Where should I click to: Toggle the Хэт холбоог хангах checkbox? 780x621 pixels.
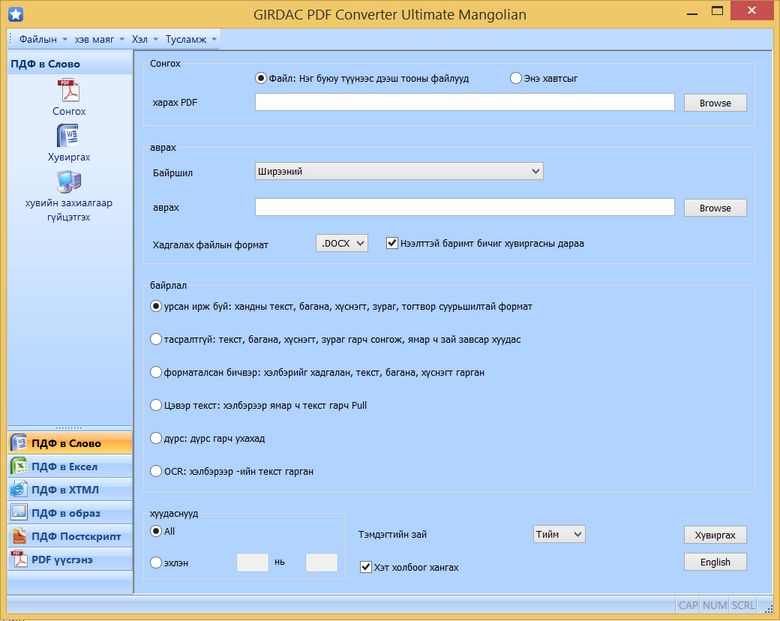(x=366, y=567)
